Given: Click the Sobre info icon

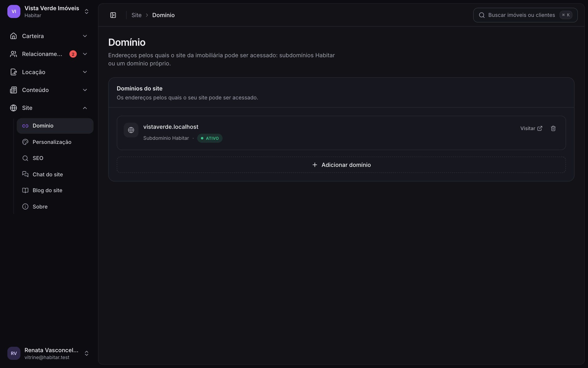Looking at the screenshot, I should click(x=25, y=206).
